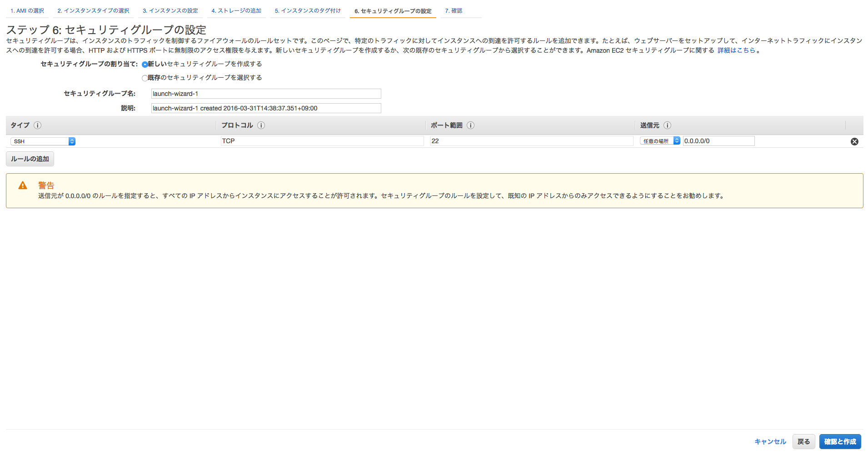
Task: Open the 4. ストレージの追加 step
Action: [x=236, y=10]
